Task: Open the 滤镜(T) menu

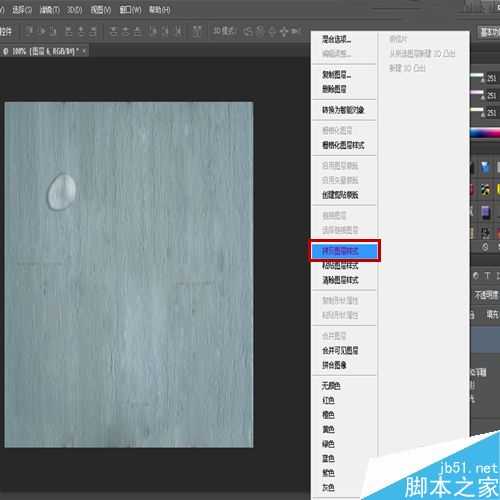Action: [49, 10]
